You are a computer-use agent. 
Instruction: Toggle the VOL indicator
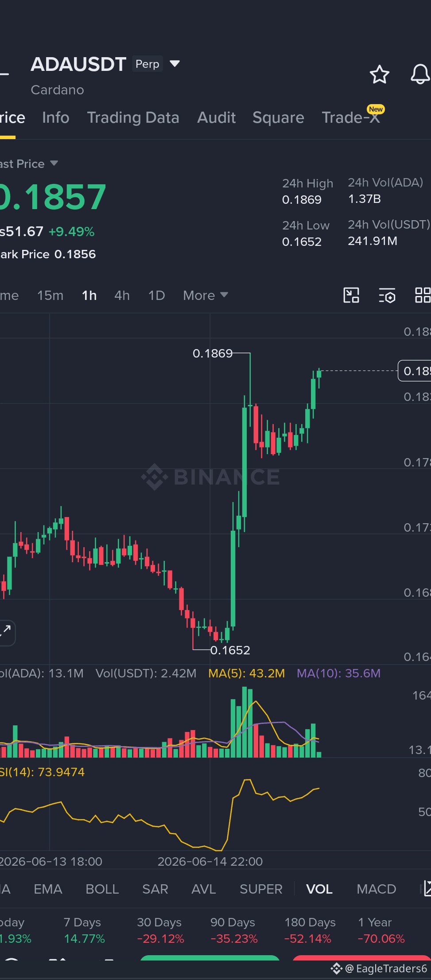[319, 889]
